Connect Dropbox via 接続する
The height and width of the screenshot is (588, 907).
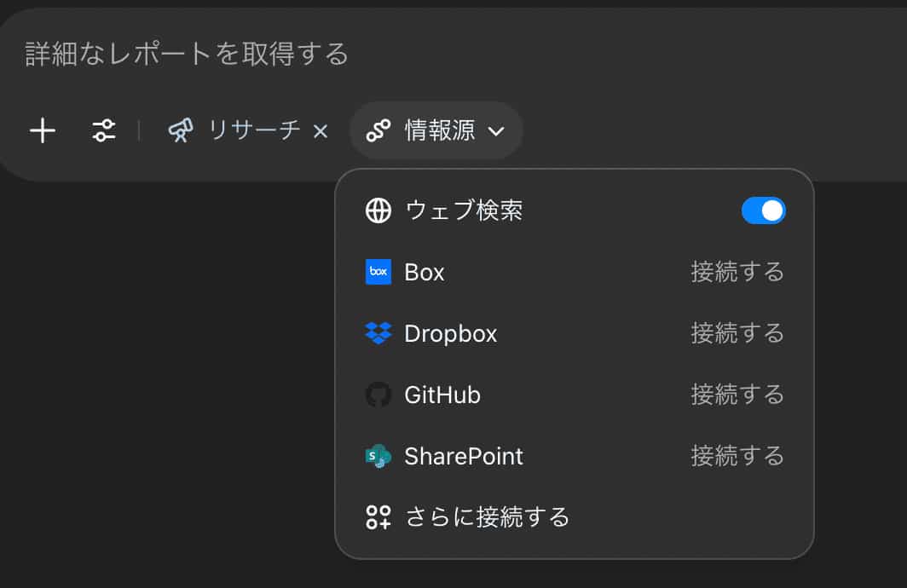click(737, 333)
